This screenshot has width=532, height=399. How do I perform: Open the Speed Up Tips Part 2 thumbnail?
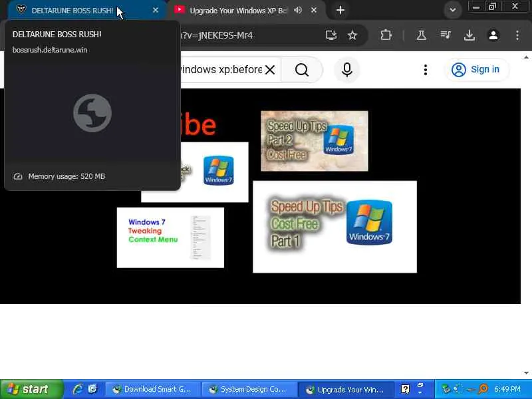[314, 141]
